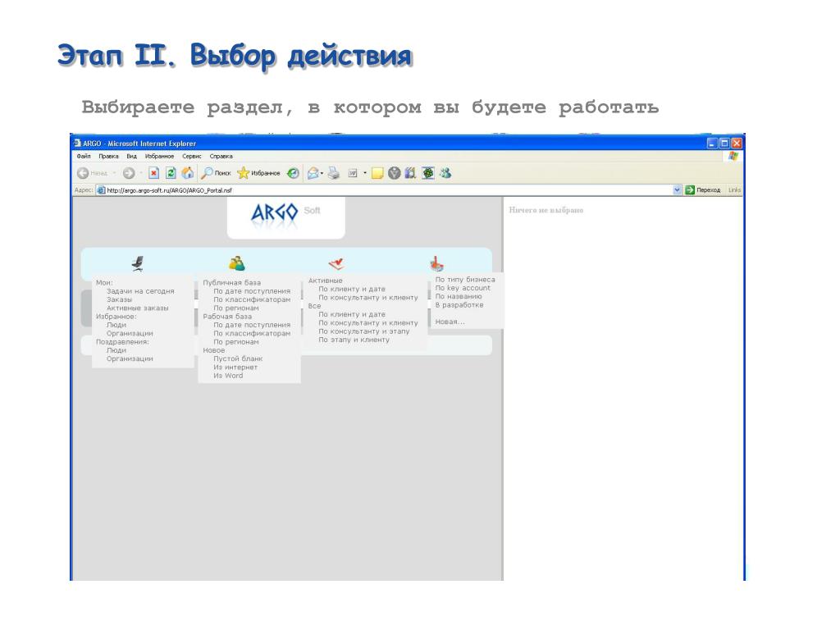Click the Links toolbar label
Screen dimensions: 840x630
pos(734,190)
